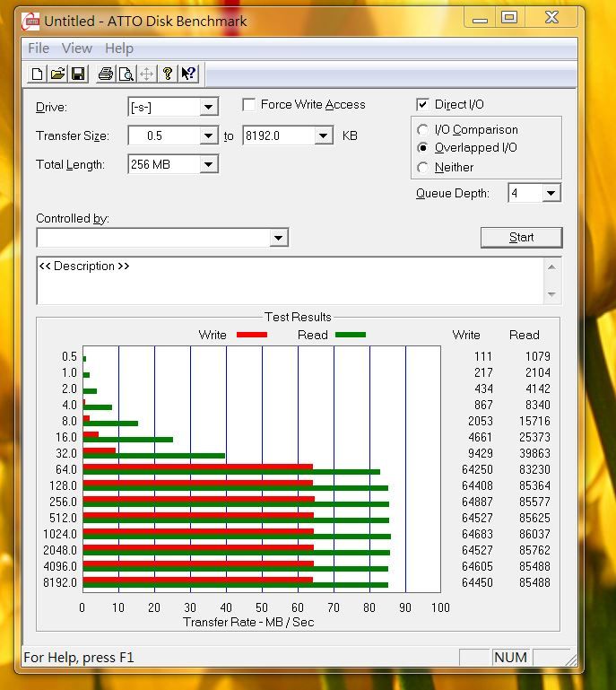This screenshot has height=690, width=616.
Task: Click the read value 1079
Action: coord(538,356)
